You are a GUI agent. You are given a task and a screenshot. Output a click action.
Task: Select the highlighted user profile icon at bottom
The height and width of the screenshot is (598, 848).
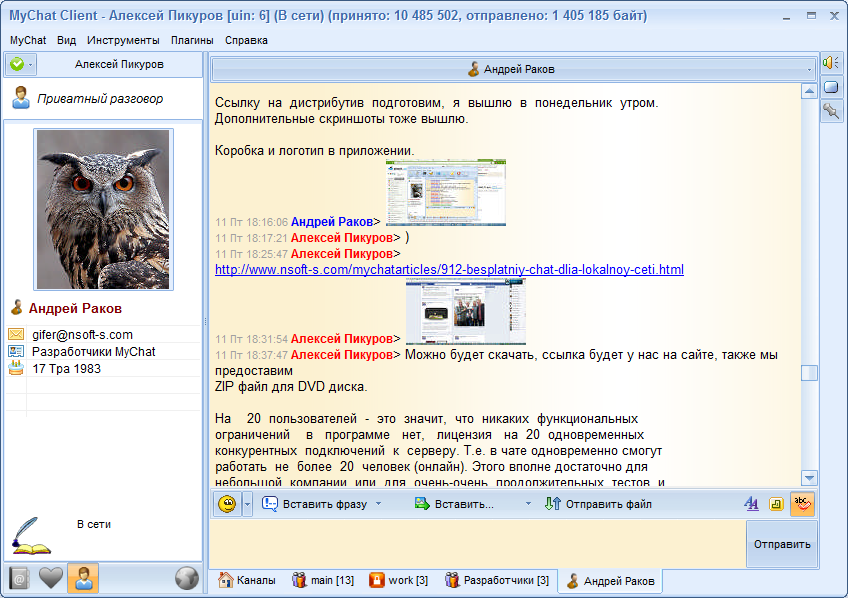[83, 578]
